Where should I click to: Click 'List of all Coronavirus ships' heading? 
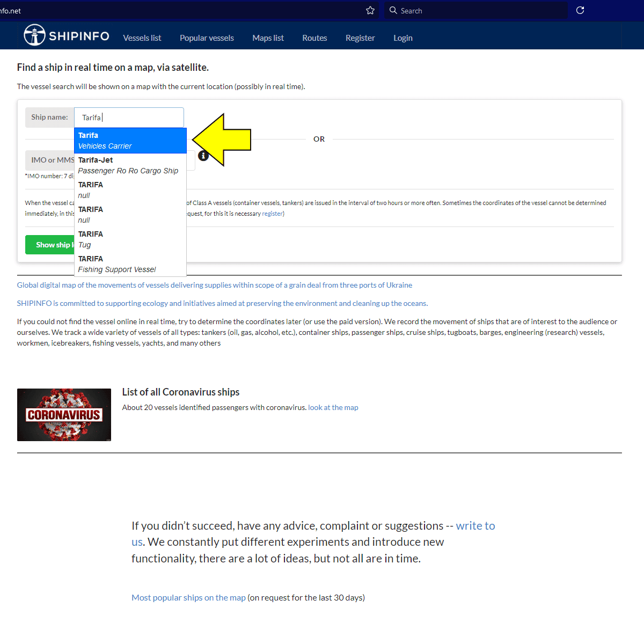(x=181, y=392)
